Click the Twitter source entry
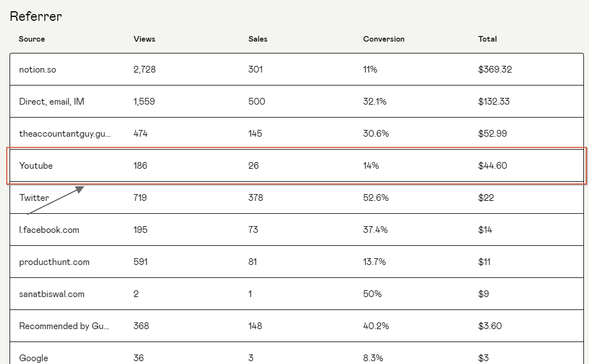Viewport: 589px width, 364px height. (34, 198)
